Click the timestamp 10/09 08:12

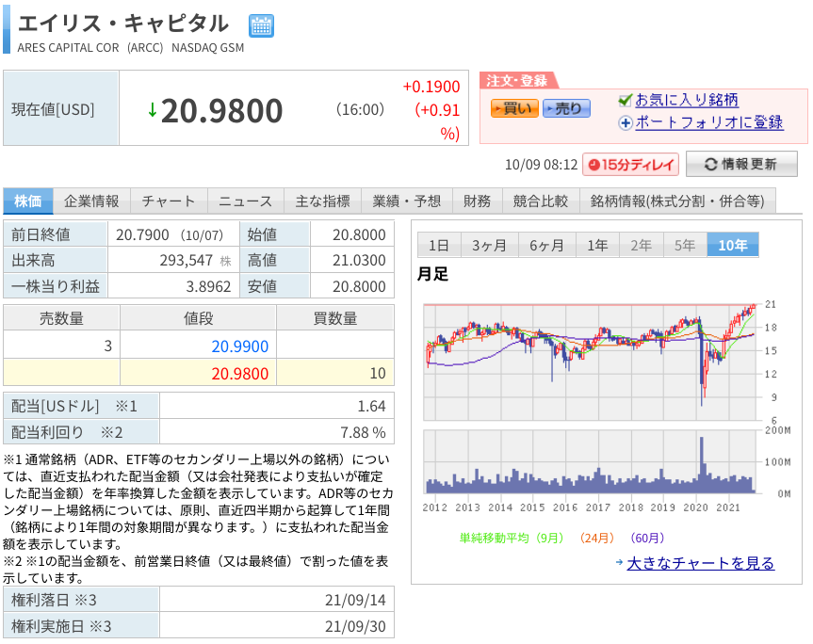tap(541, 165)
